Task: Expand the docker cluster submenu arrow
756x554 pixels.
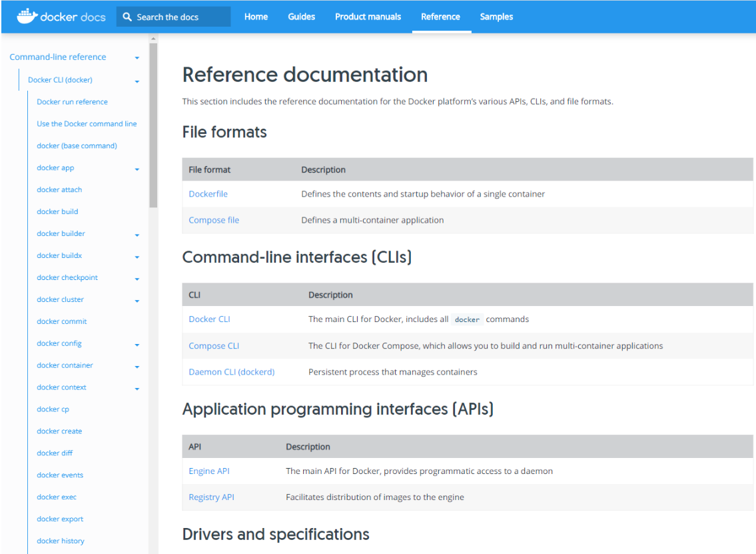Action: point(137,301)
